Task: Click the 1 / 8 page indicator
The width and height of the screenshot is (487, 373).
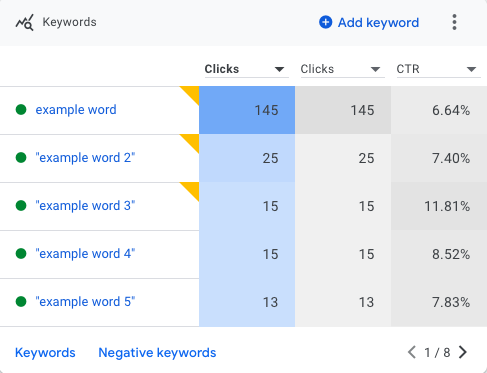Action: click(437, 353)
